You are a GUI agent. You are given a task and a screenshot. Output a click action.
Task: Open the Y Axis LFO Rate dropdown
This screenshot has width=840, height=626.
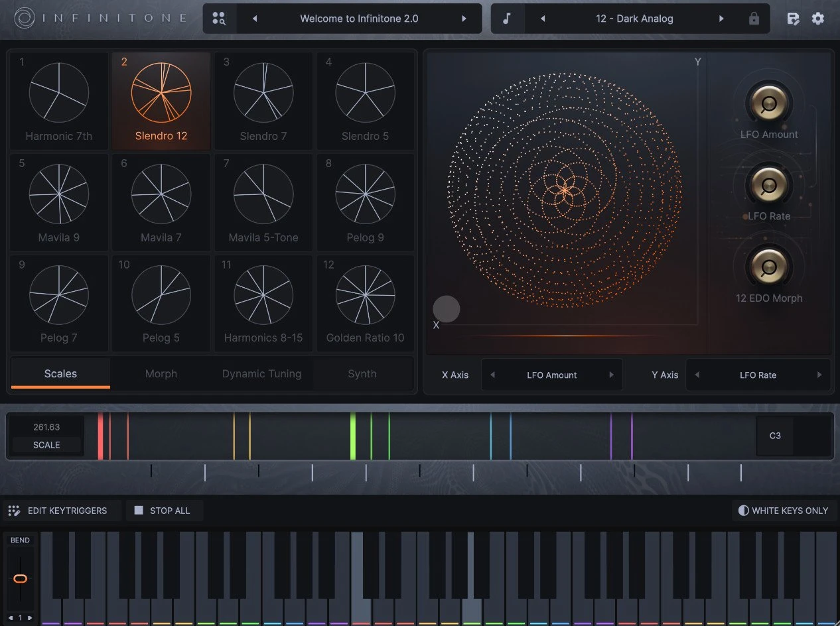(758, 375)
